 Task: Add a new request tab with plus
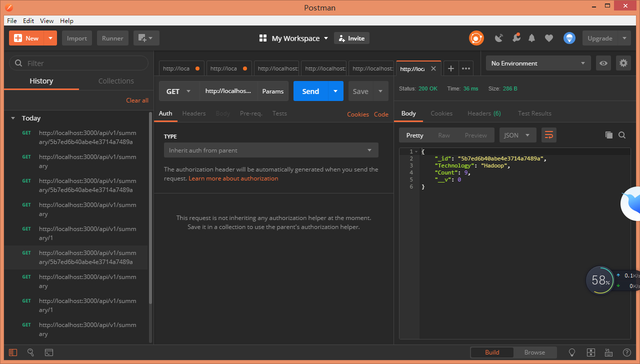450,68
